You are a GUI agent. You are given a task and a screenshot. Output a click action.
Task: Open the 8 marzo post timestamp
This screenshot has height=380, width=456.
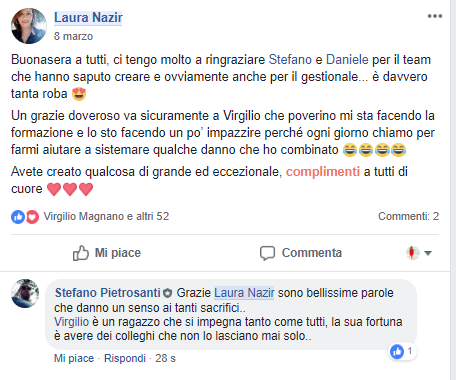74,36
